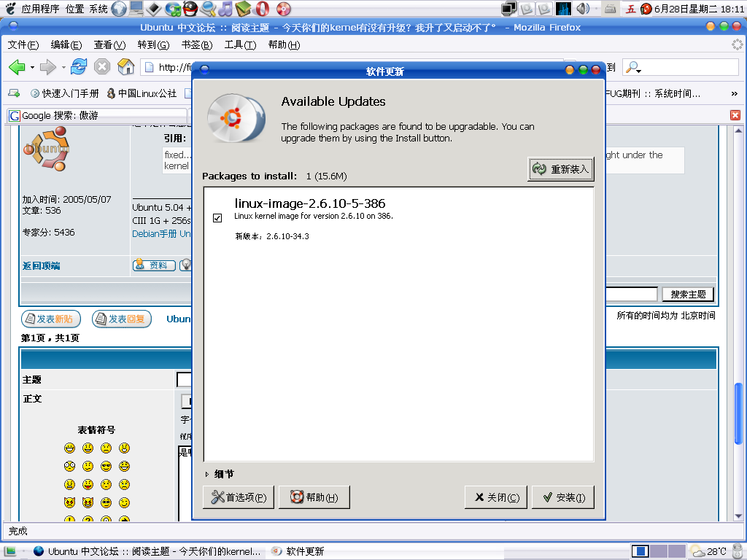Open the 帮助 menu in Firefox
The width and height of the screenshot is (747, 560).
click(x=284, y=44)
